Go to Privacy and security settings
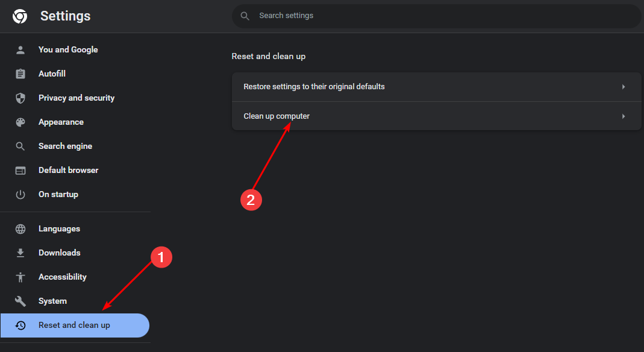Screen dimensions: 644x352 point(76,98)
